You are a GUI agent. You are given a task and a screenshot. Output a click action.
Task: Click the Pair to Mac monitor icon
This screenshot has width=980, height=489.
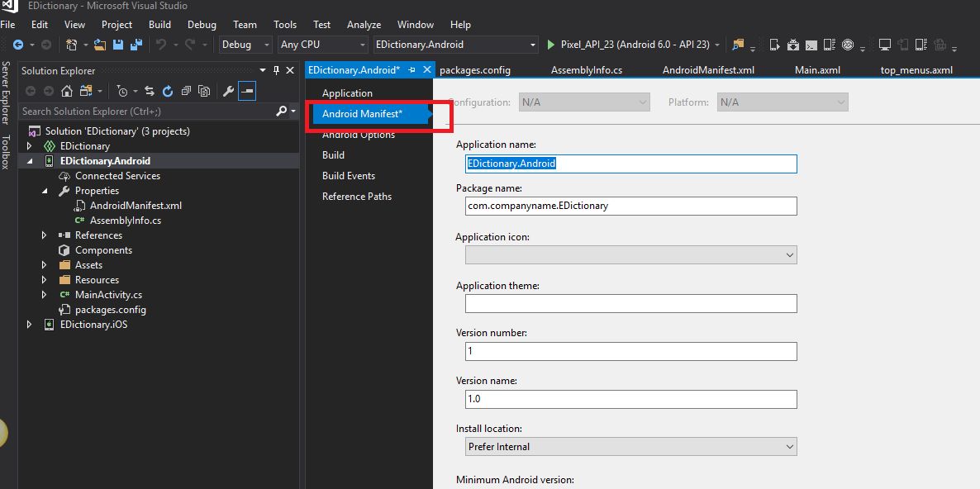[884, 45]
